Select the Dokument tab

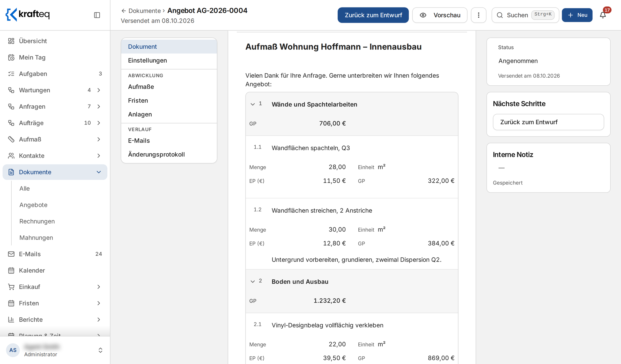[x=169, y=47]
